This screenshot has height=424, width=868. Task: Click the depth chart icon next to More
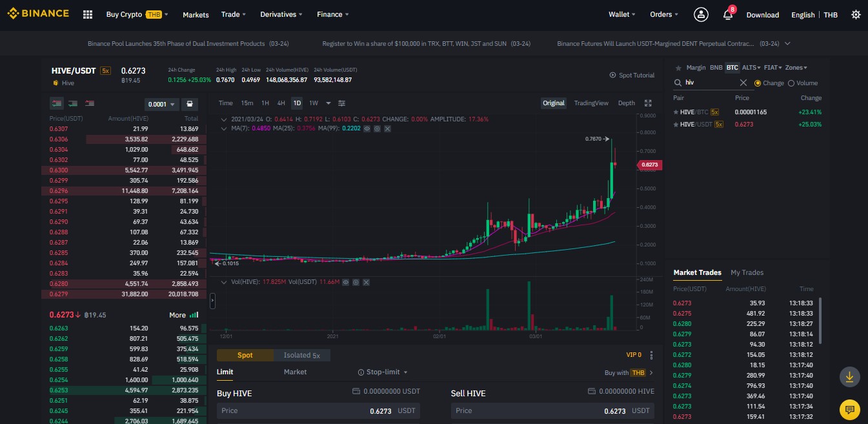pyautogui.click(x=194, y=315)
